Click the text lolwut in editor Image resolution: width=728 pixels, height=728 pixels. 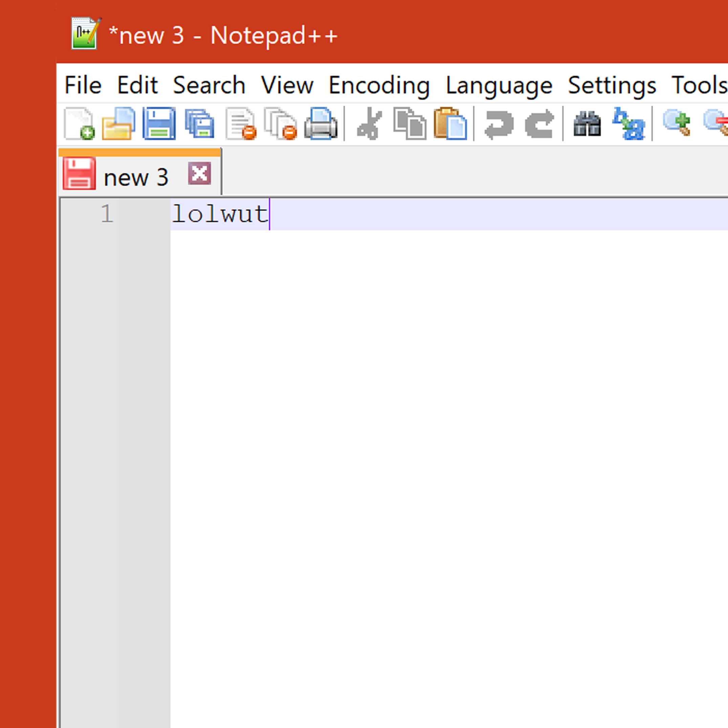pos(220,214)
